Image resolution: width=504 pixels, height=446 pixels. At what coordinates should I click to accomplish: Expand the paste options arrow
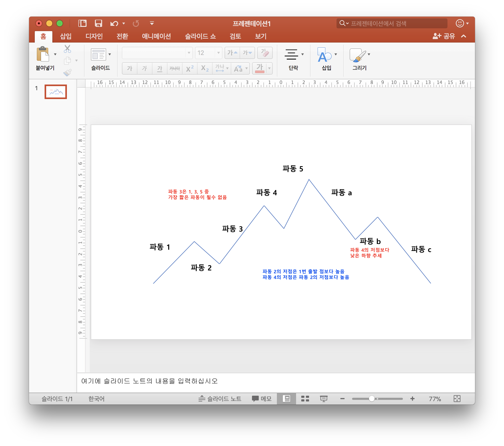55,54
